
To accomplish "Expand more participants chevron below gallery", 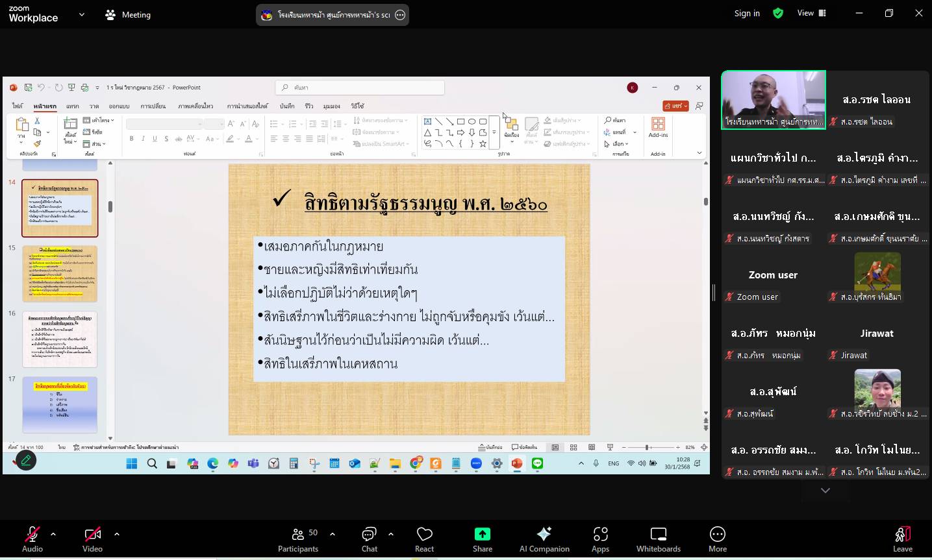I will [x=825, y=491].
